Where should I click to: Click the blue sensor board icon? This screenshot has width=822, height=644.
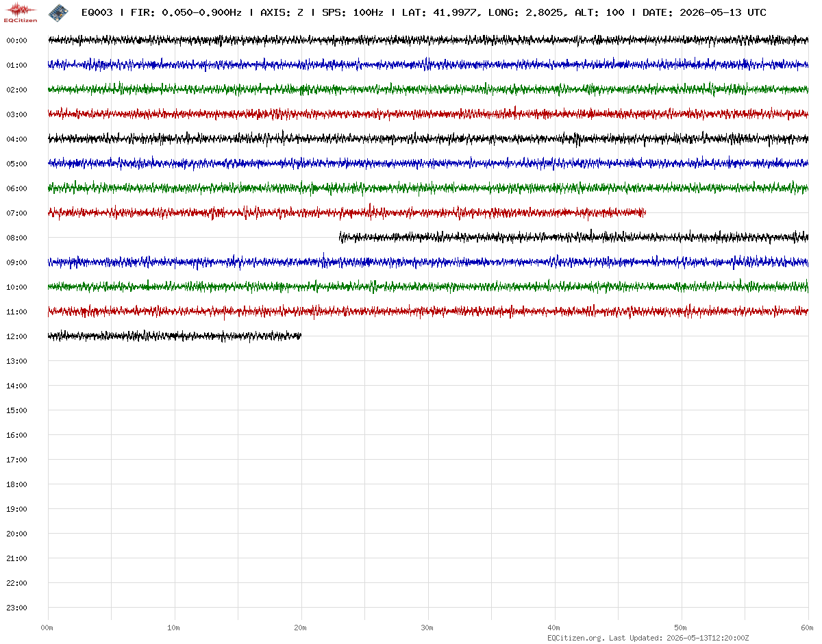(x=58, y=12)
